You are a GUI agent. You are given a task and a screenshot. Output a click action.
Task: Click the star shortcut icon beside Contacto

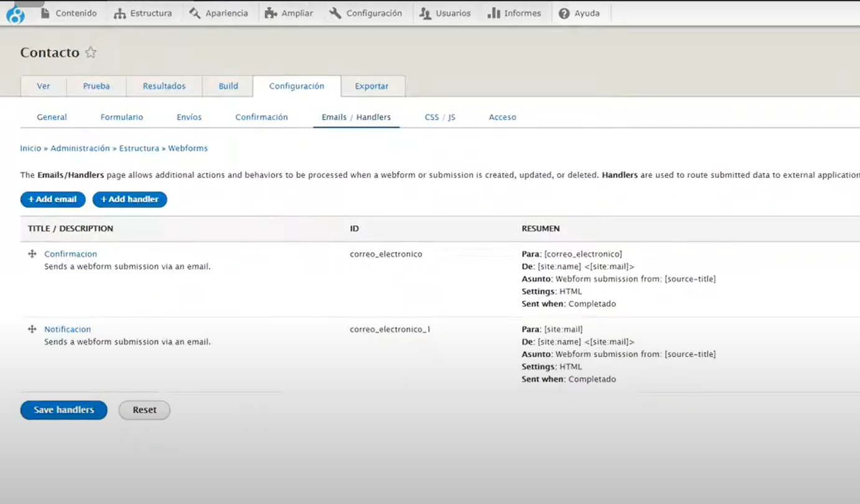91,52
